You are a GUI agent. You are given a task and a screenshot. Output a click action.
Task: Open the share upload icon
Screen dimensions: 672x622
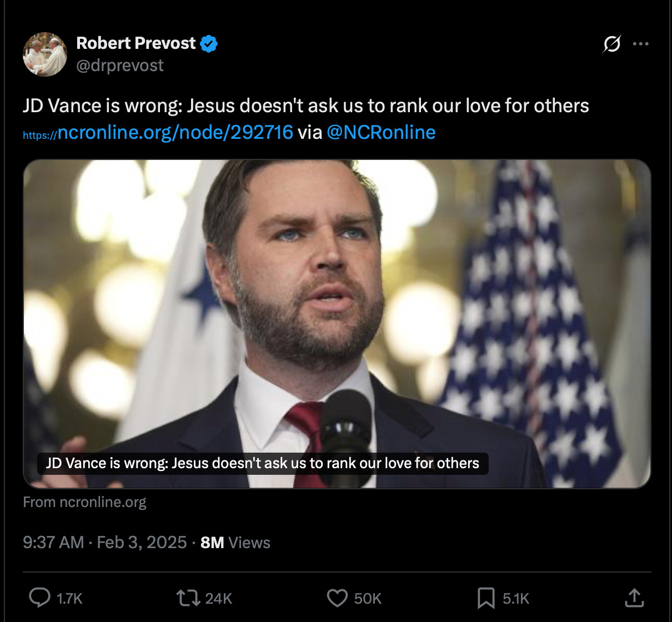(x=634, y=598)
